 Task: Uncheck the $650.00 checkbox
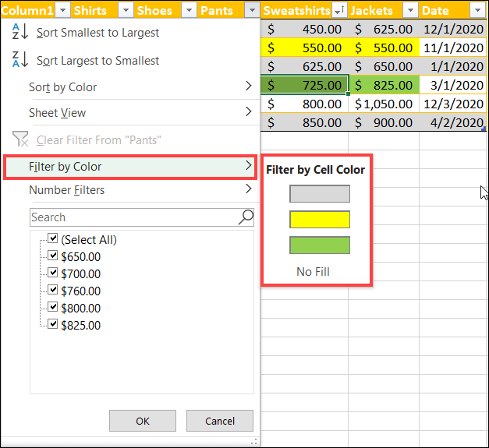point(53,256)
